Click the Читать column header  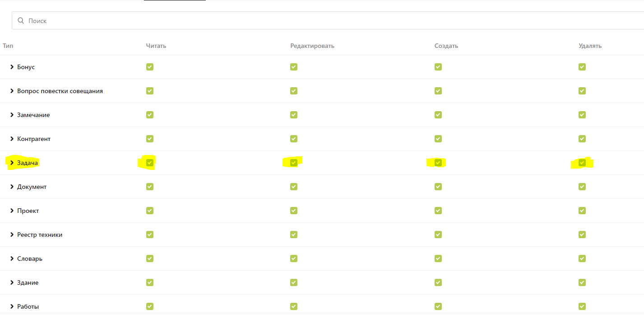point(156,46)
